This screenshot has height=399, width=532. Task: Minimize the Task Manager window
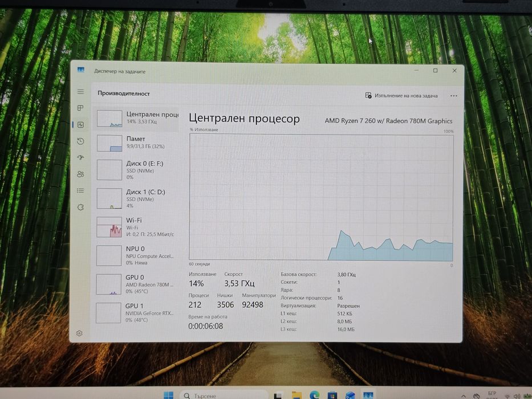(416, 70)
